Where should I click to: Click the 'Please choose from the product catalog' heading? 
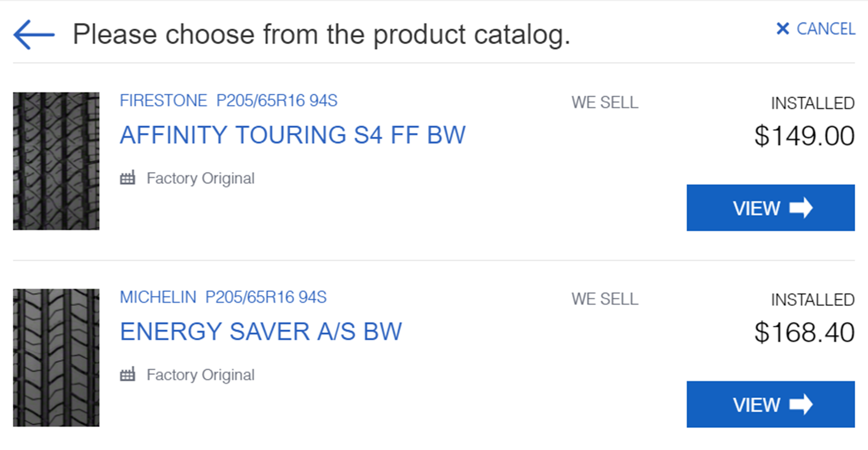[x=321, y=34]
